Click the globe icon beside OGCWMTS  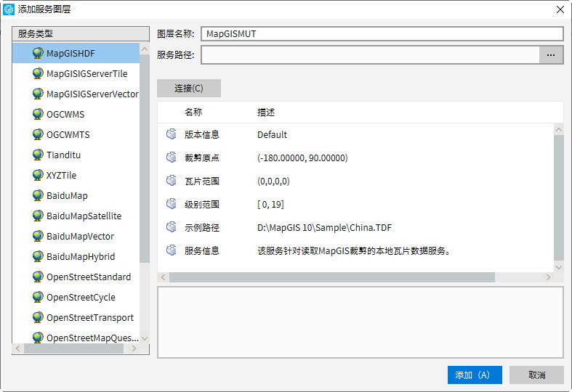click(x=38, y=135)
